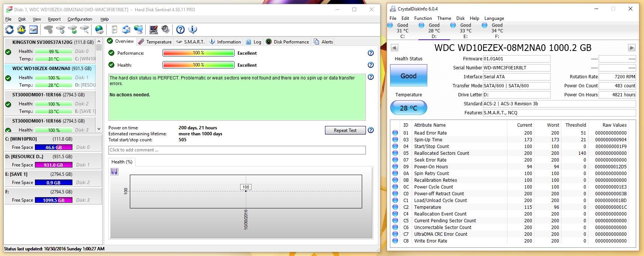Switch to the Information tab
The width and height of the screenshot is (644, 256).
click(x=225, y=42)
